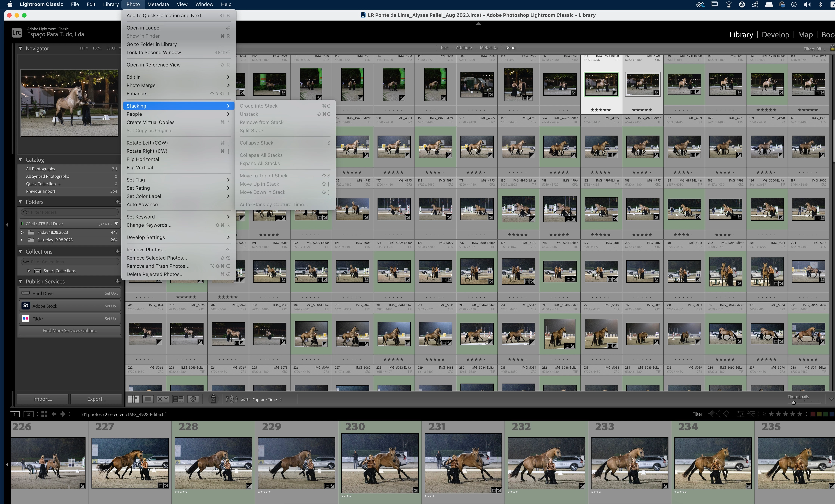Screen dimensions: 835x504
Task: Select the Painter spray can tool
Action: tap(213, 399)
